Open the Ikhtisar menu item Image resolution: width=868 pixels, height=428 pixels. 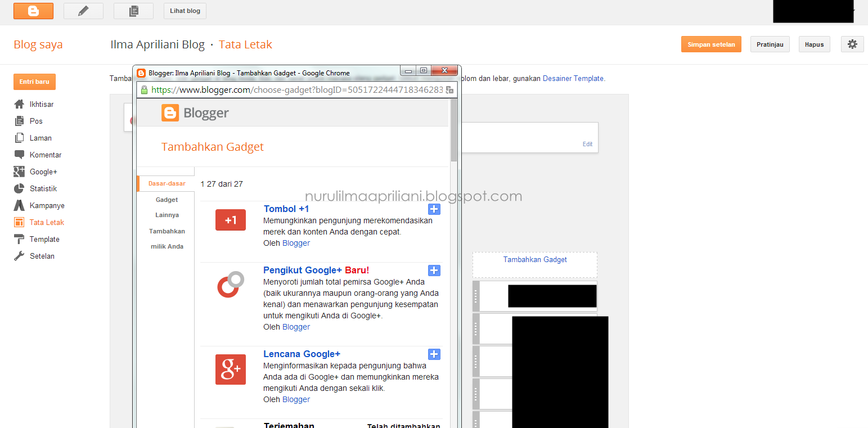[x=42, y=104]
